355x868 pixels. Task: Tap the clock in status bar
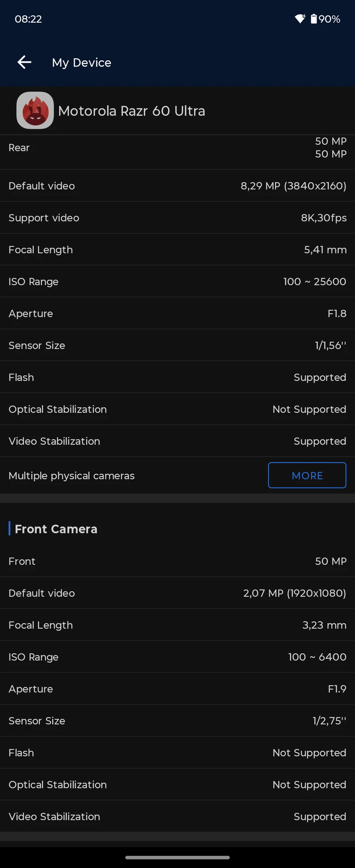click(28, 19)
